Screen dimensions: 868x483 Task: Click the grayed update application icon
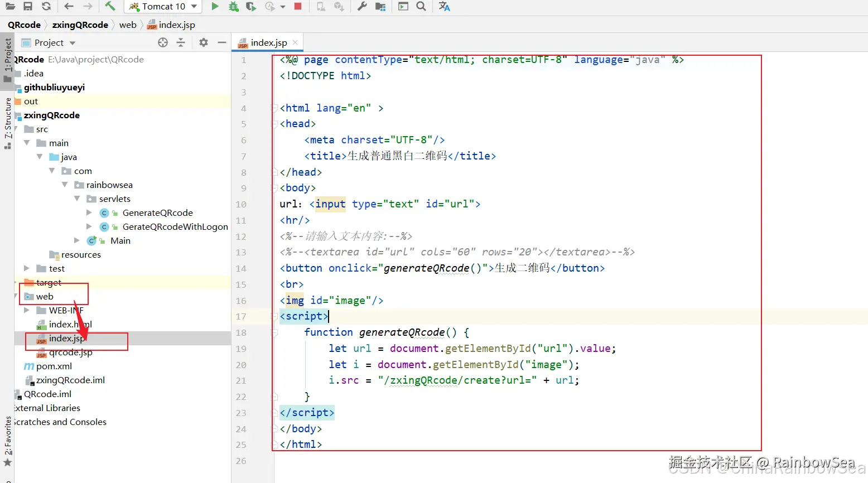click(x=321, y=7)
